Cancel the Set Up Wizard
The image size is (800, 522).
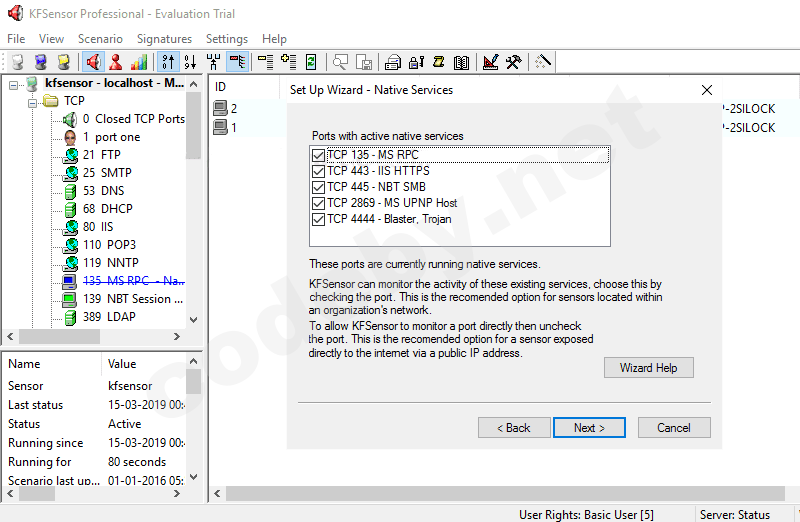coord(674,428)
